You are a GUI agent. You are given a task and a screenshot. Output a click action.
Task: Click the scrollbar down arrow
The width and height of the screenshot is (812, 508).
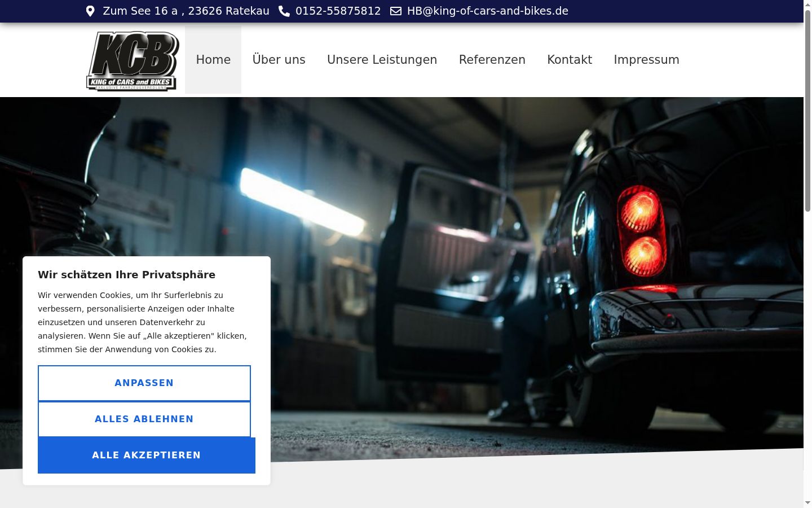tap(807, 503)
